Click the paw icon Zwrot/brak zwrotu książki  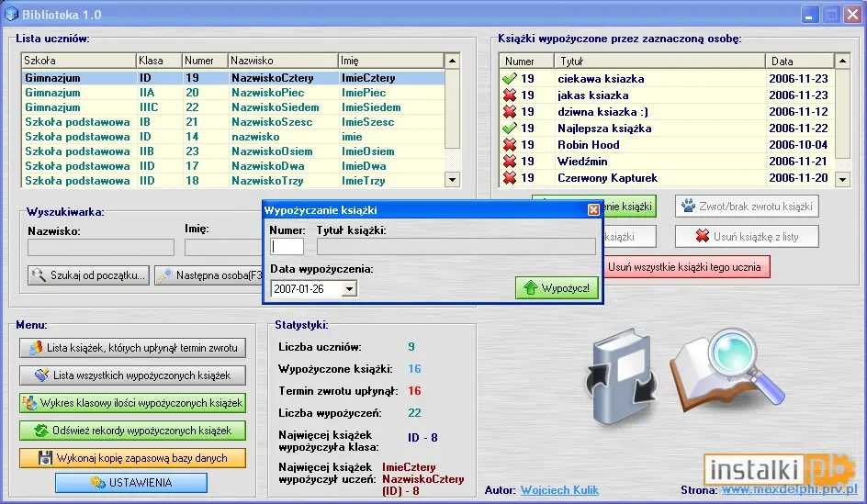[x=747, y=207]
